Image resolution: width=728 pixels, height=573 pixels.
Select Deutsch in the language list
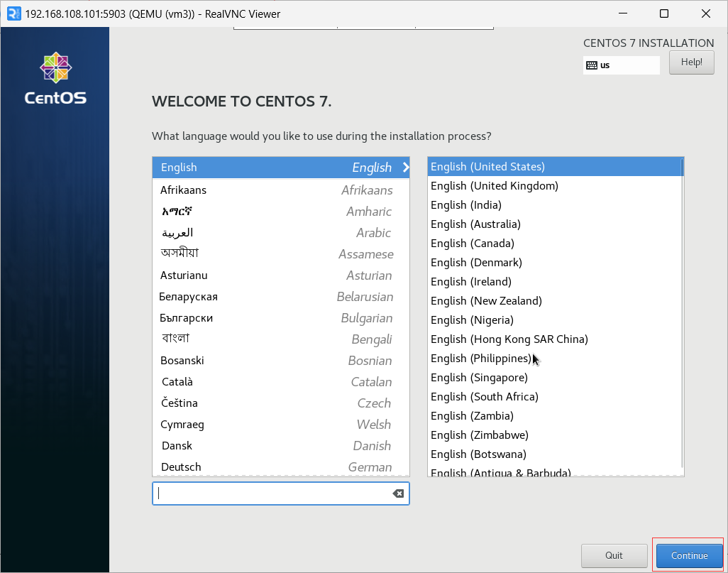(280, 466)
